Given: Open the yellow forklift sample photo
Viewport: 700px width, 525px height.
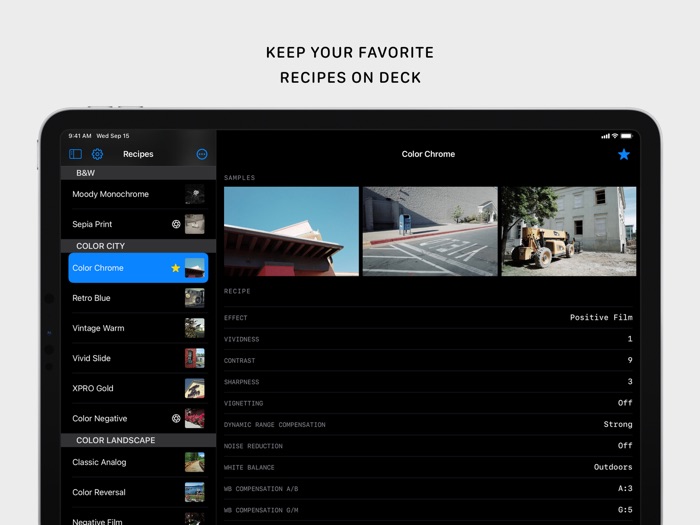Looking at the screenshot, I should [569, 231].
